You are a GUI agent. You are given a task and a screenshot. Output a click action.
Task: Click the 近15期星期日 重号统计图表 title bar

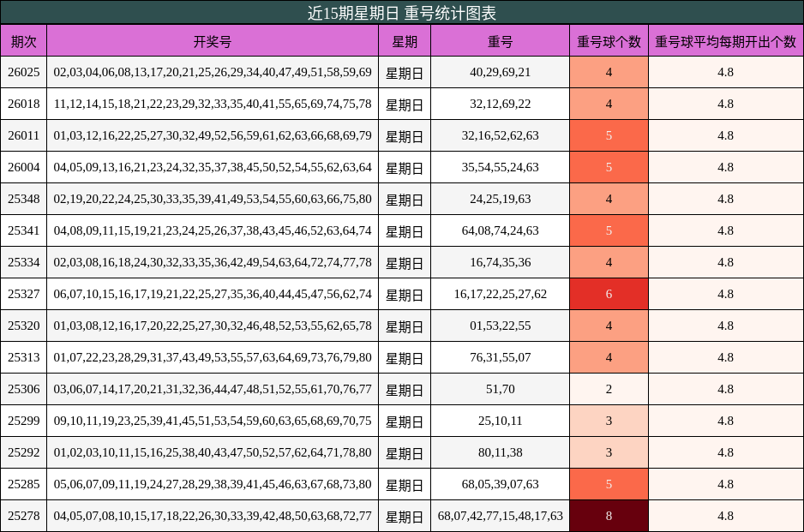(402, 14)
